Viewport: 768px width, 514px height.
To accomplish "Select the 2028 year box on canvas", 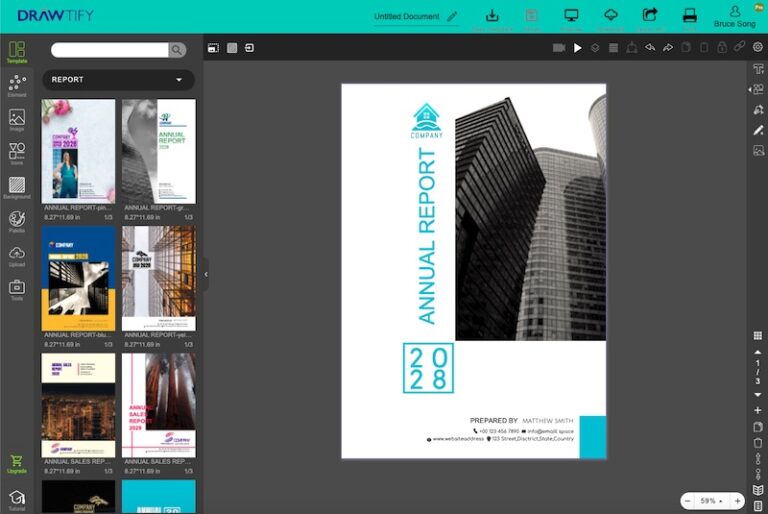I will 428,368.
